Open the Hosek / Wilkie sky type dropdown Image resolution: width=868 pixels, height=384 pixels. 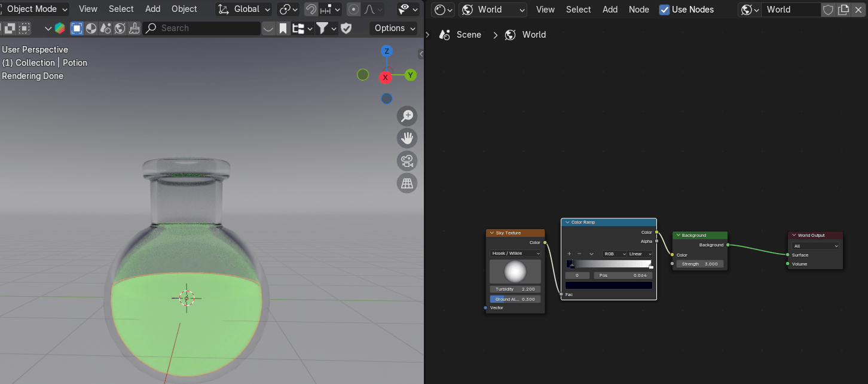(515, 253)
